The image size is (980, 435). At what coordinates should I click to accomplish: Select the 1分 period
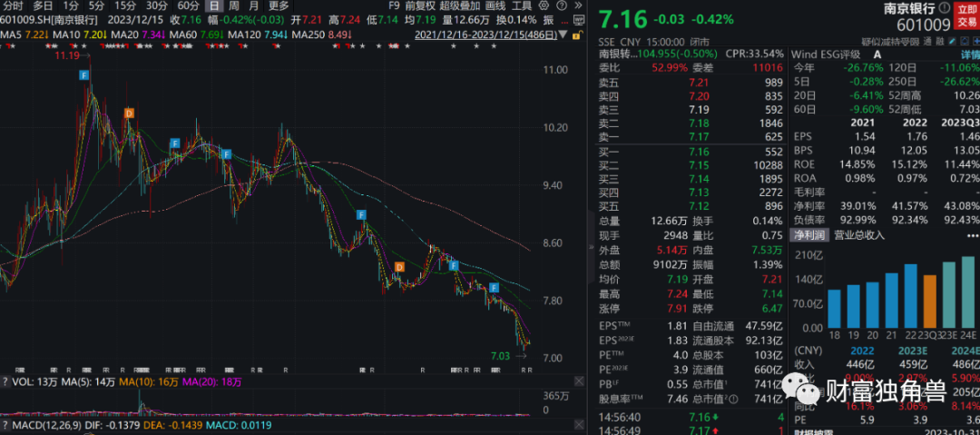pyautogui.click(x=71, y=5)
